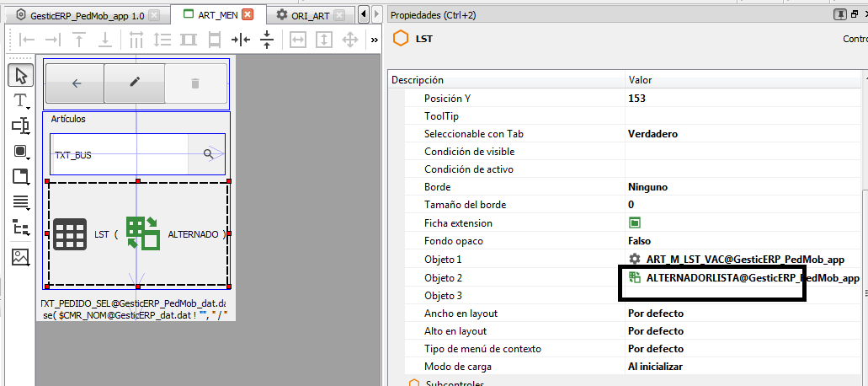
Task: Align selected controls to top
Action: 79,40
